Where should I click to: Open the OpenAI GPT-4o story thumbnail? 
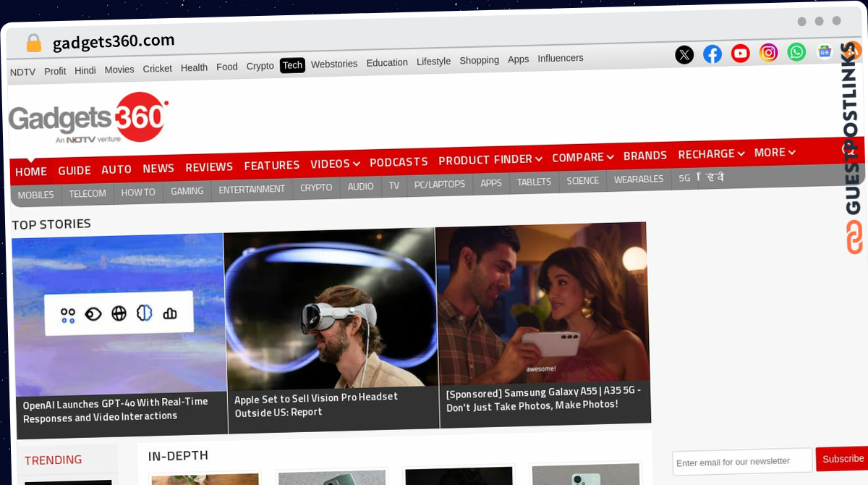coord(119,314)
